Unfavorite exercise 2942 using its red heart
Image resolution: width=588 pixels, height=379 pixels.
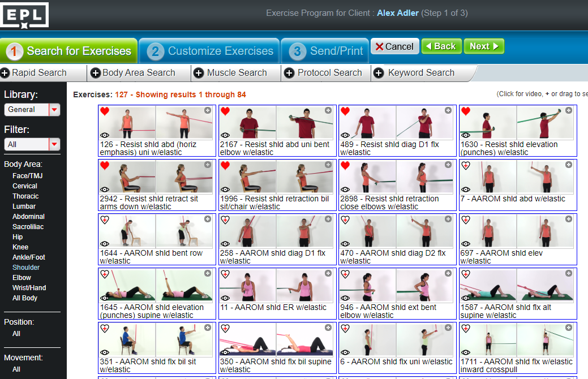tap(105, 165)
